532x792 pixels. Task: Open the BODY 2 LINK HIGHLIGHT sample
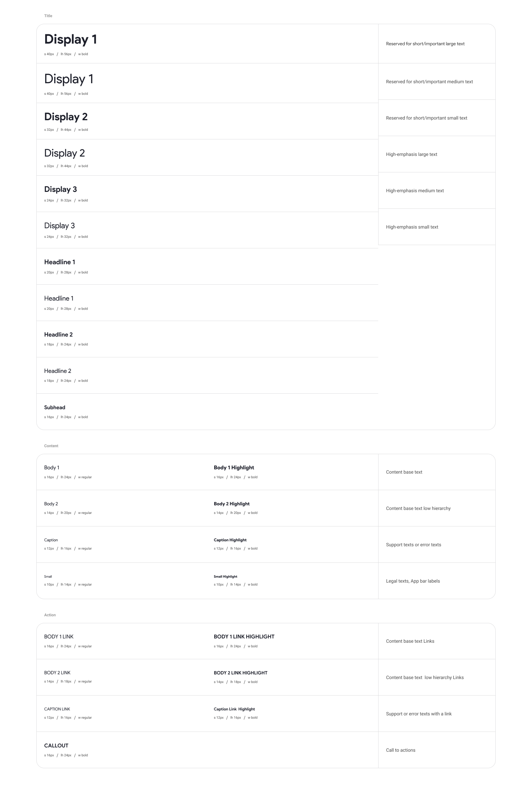[241, 673]
